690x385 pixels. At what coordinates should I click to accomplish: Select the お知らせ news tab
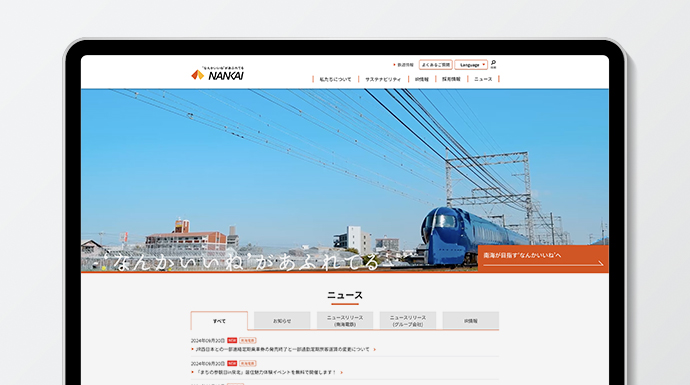[x=282, y=321]
